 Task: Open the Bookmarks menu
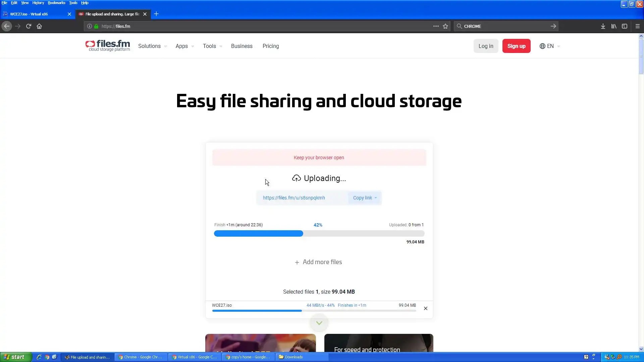(x=56, y=3)
